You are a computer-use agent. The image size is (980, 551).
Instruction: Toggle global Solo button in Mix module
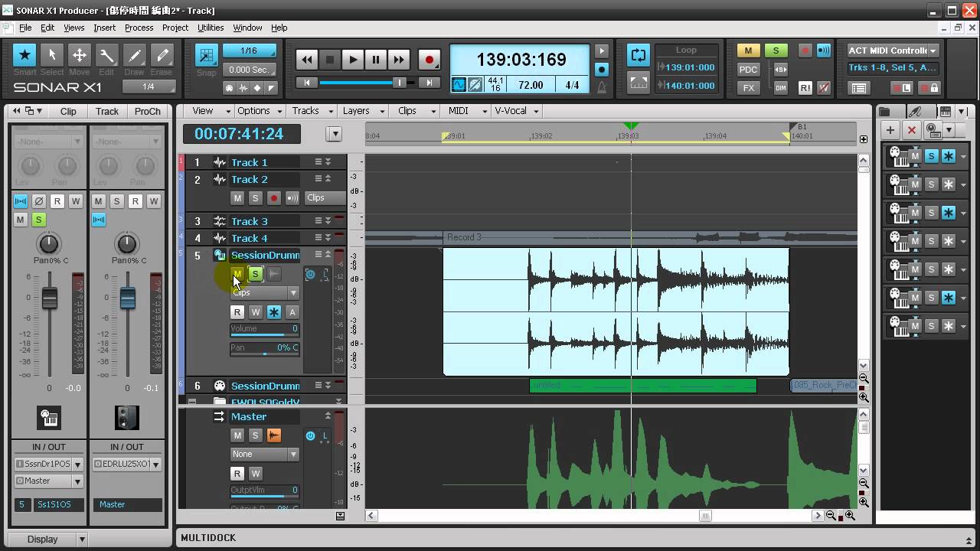(776, 51)
